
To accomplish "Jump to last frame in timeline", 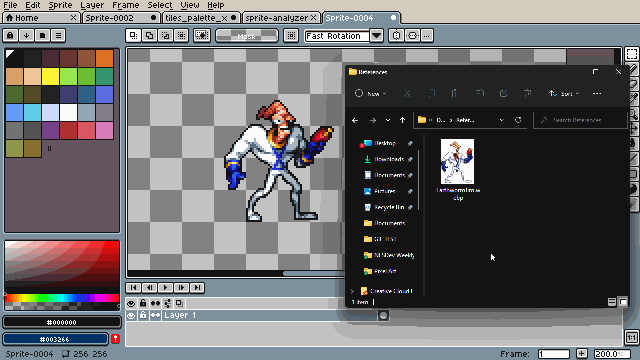I will [x=197, y=287].
